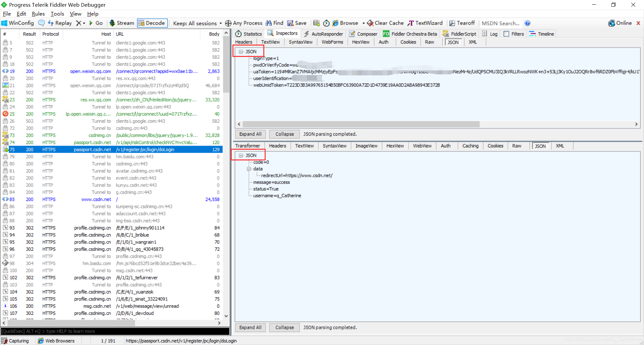
Task: Save sessions with Save button
Action: (x=297, y=23)
